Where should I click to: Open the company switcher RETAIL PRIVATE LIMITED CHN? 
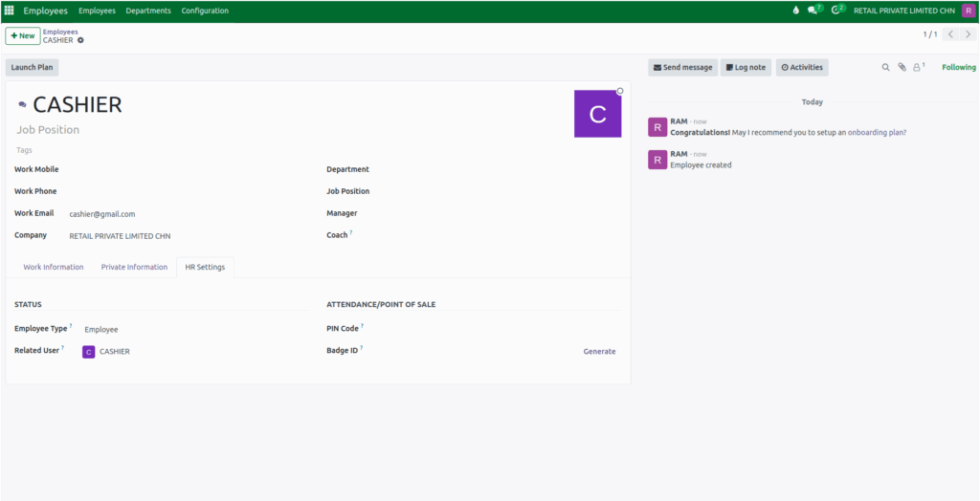tap(903, 11)
